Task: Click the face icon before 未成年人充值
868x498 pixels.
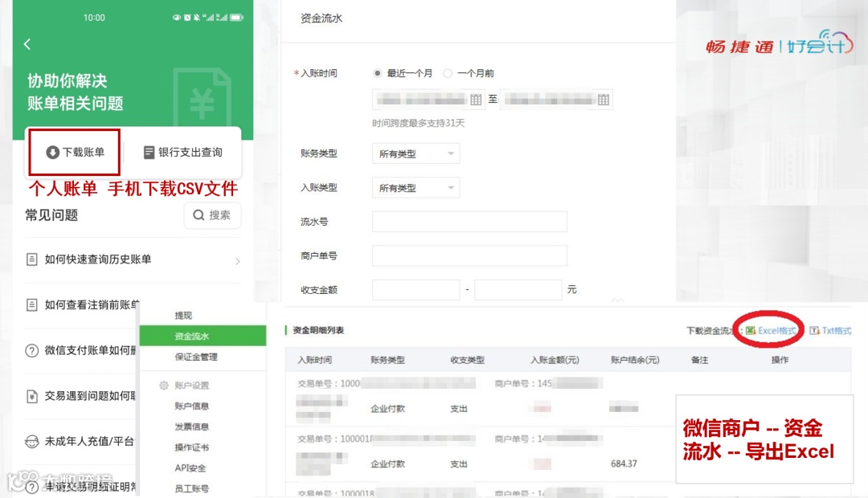Action: (x=32, y=442)
